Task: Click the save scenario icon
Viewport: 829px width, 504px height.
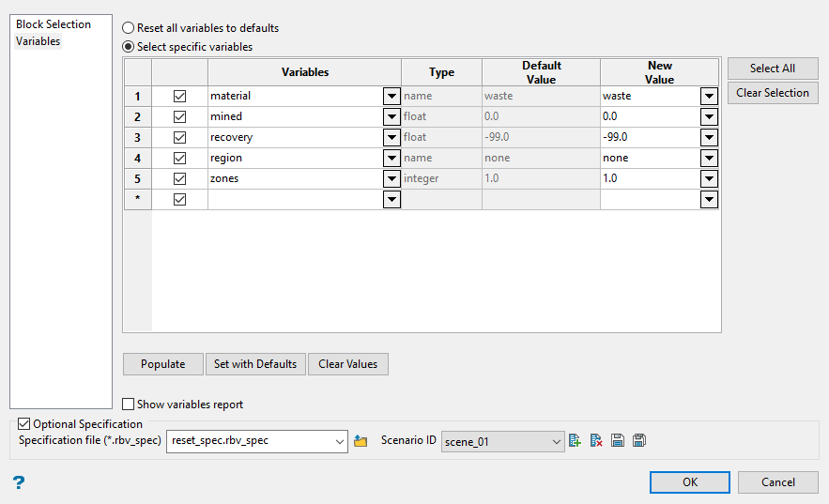Action: (x=618, y=441)
